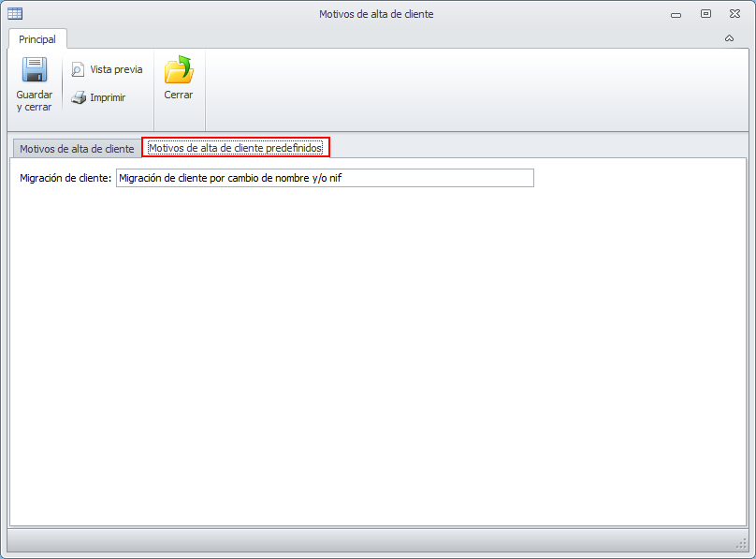Screen dimensions: 756x559
Task: Close the window with the X button
Action: 734,14
